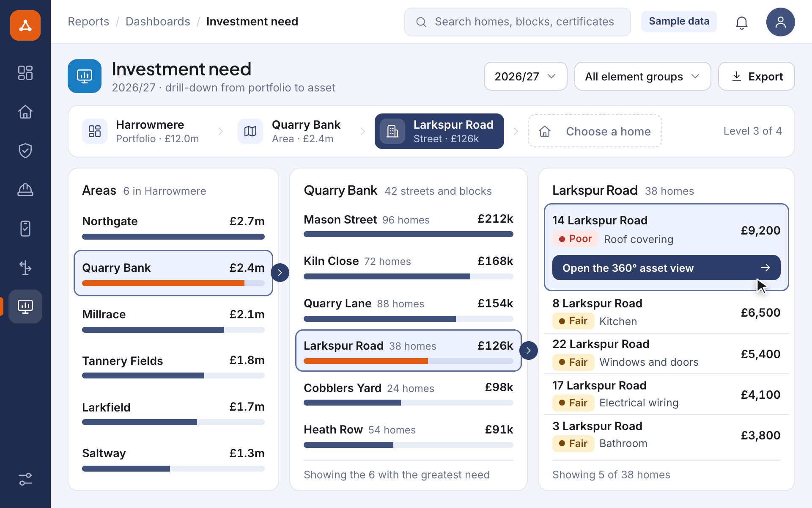Click Showing the 6 with greatest need

(x=397, y=475)
